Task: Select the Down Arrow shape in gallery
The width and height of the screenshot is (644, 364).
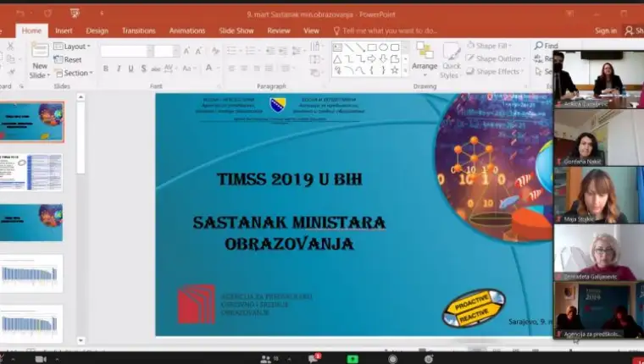Action: [x=383, y=59]
